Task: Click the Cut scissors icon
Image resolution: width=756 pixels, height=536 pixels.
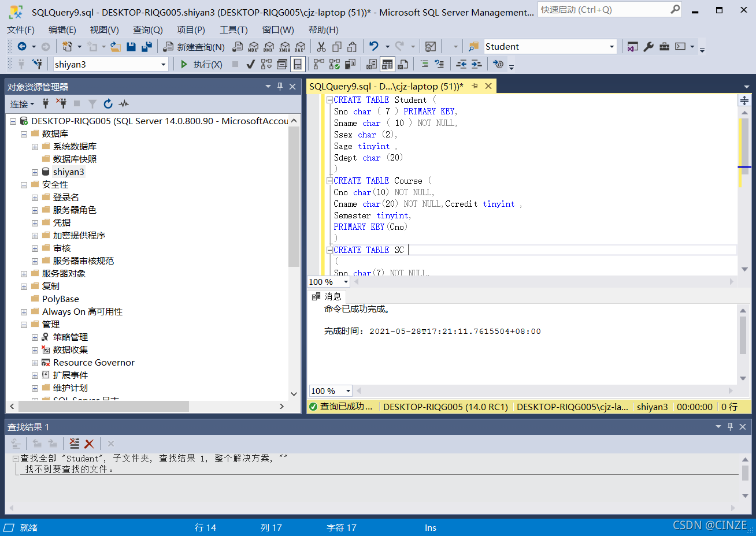Action: pos(321,47)
